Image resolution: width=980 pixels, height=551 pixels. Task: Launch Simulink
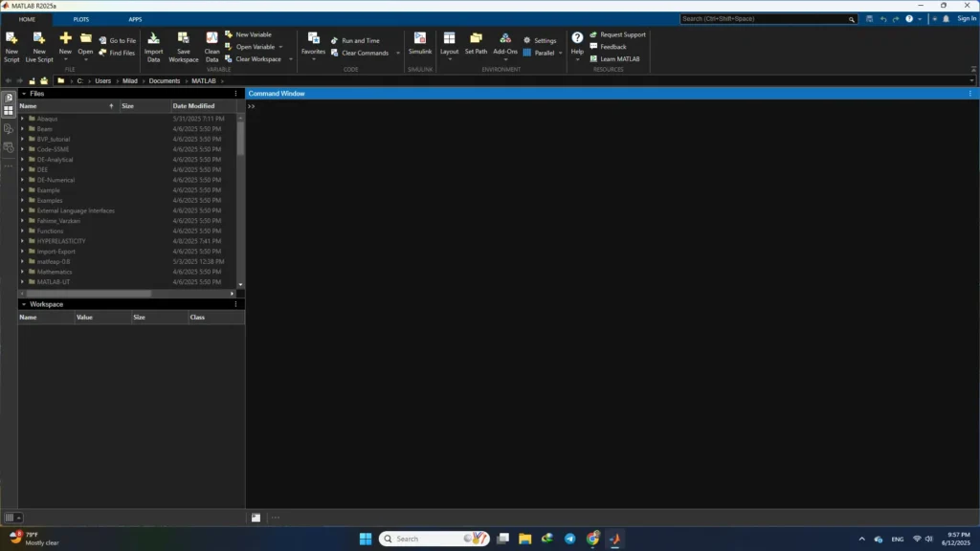420,44
